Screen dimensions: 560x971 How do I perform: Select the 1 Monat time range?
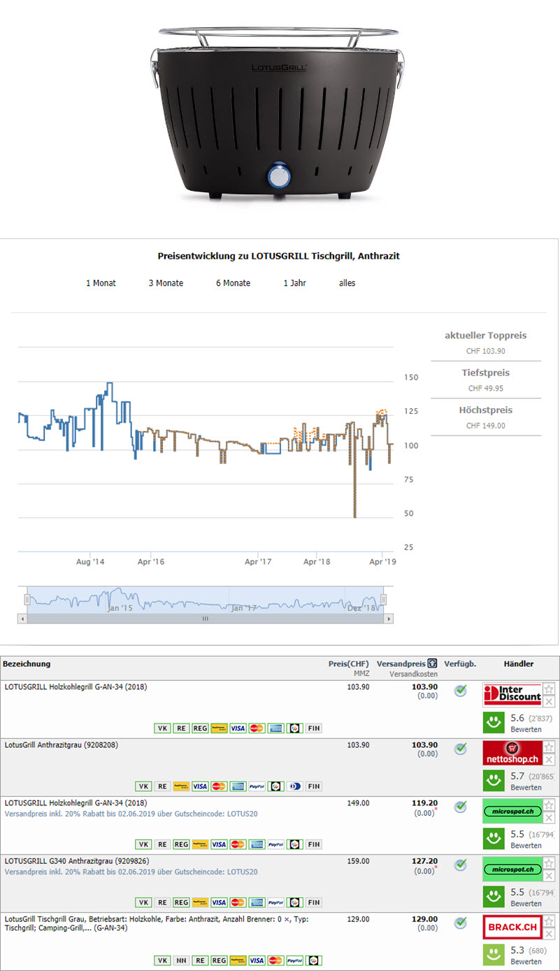[x=101, y=283]
